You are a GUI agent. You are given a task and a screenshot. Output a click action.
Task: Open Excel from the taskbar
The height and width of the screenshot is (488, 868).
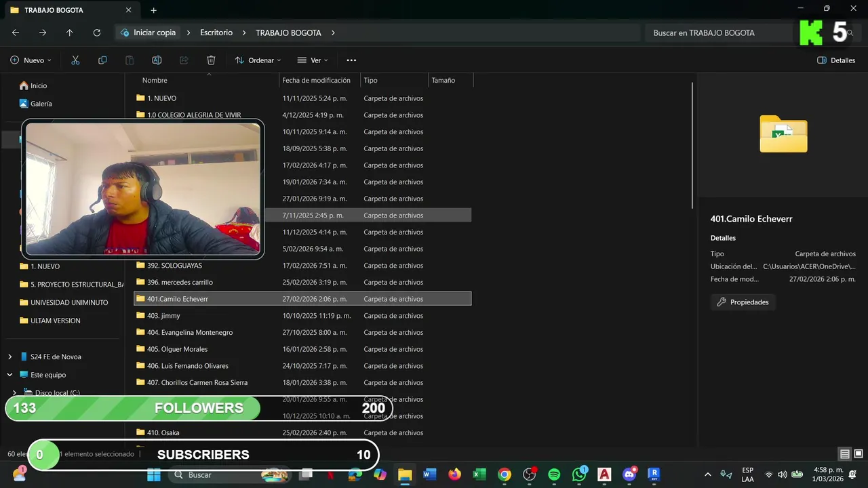point(479,474)
